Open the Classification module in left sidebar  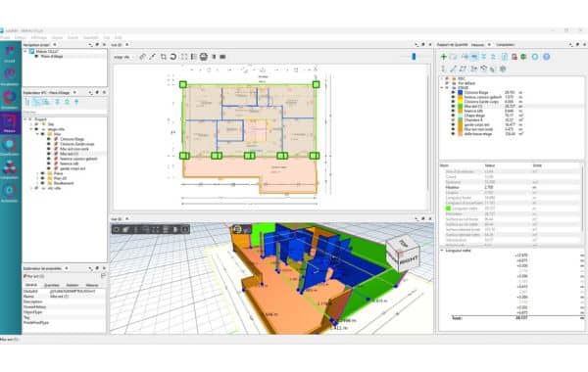10,147
